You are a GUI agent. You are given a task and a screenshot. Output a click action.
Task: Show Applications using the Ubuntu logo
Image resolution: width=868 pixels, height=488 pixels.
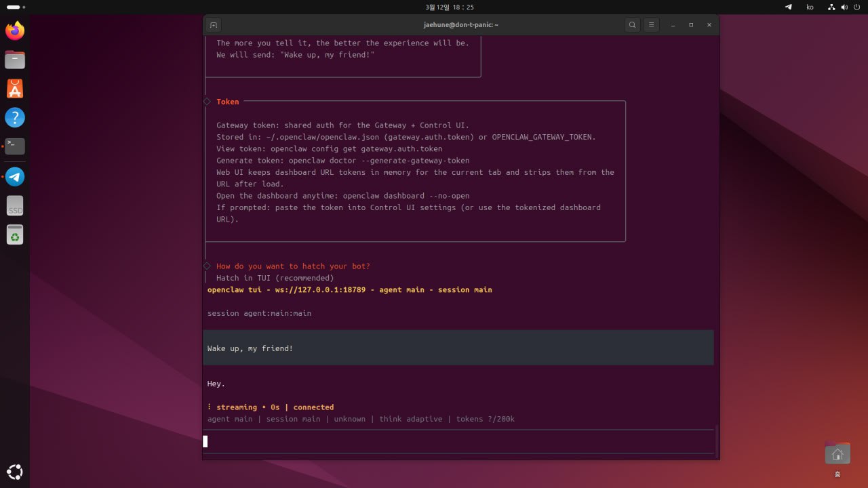15,472
